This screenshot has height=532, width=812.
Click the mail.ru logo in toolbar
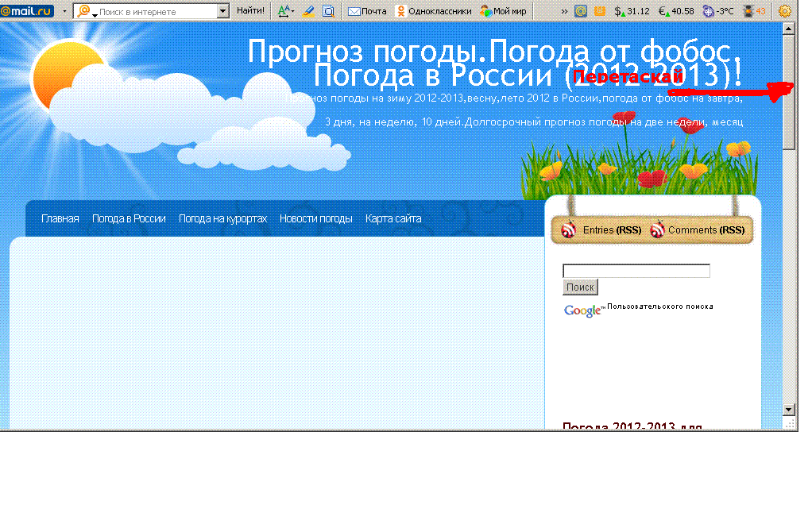click(28, 11)
